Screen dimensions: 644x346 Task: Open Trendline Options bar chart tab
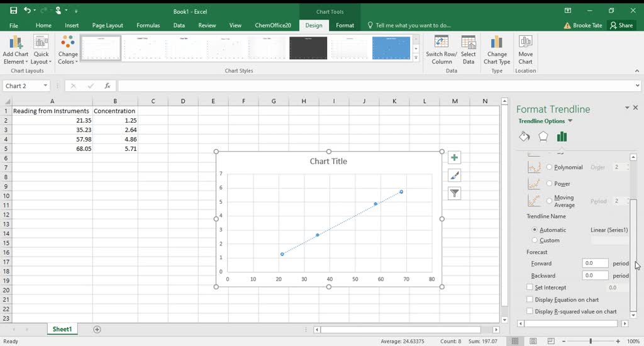click(x=562, y=137)
